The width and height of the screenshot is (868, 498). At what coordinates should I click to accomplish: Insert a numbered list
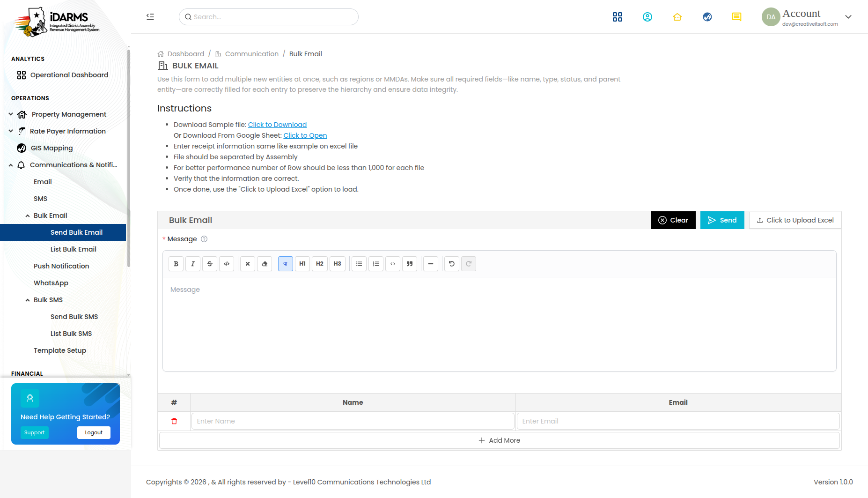tap(376, 264)
